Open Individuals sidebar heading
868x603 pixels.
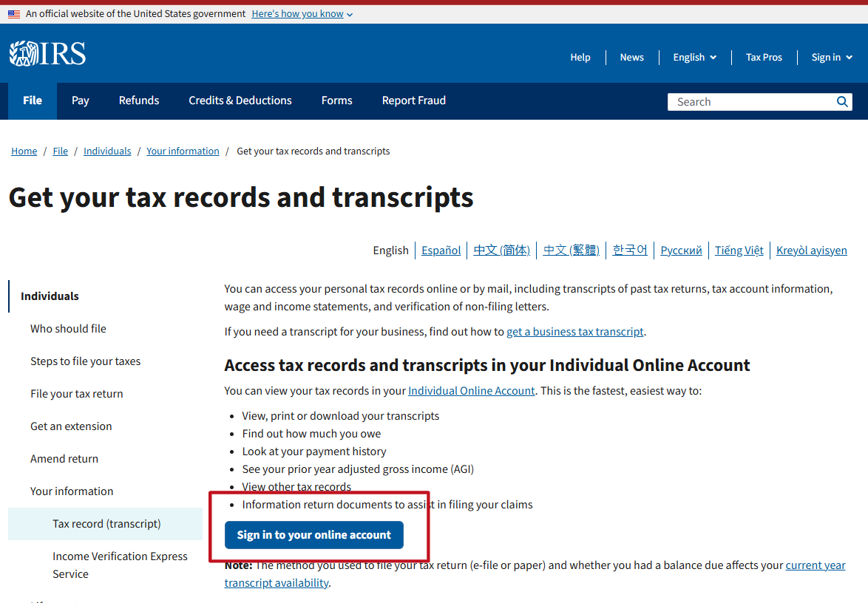pos(50,296)
